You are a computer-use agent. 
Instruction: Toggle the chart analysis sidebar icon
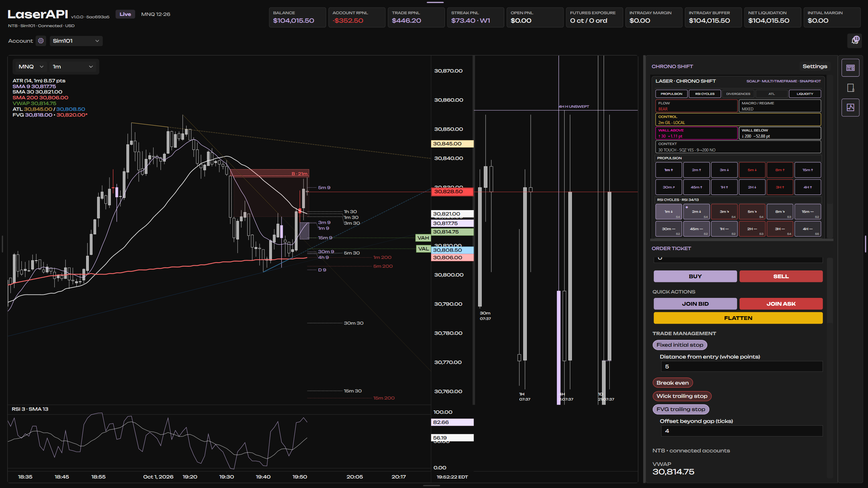[850, 108]
